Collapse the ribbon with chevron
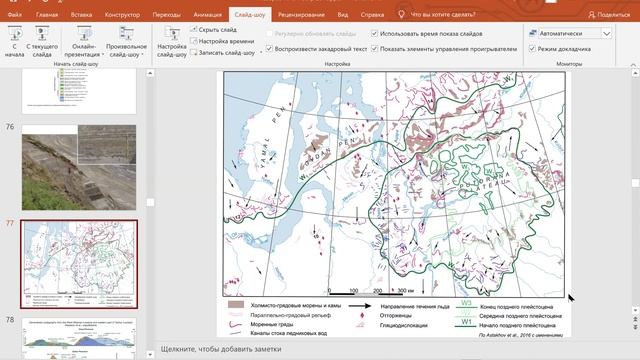The height and width of the screenshot is (360, 640). (633, 64)
